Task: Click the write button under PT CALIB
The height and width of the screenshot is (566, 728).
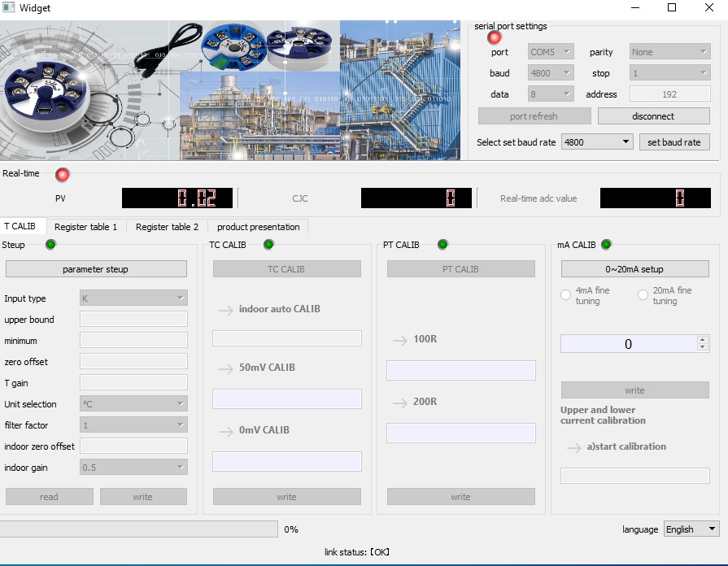Action: 461,496
